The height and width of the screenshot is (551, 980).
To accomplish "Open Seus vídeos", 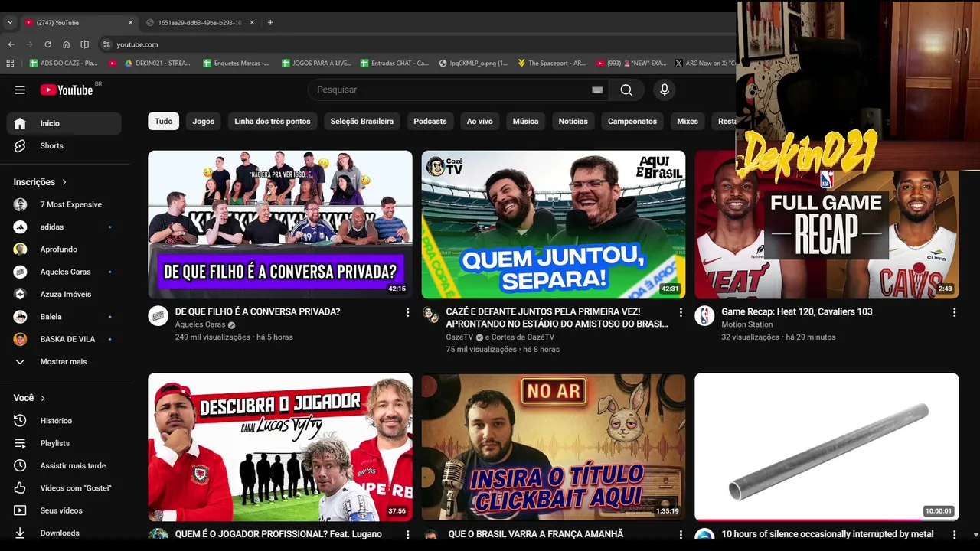I will 64,510.
